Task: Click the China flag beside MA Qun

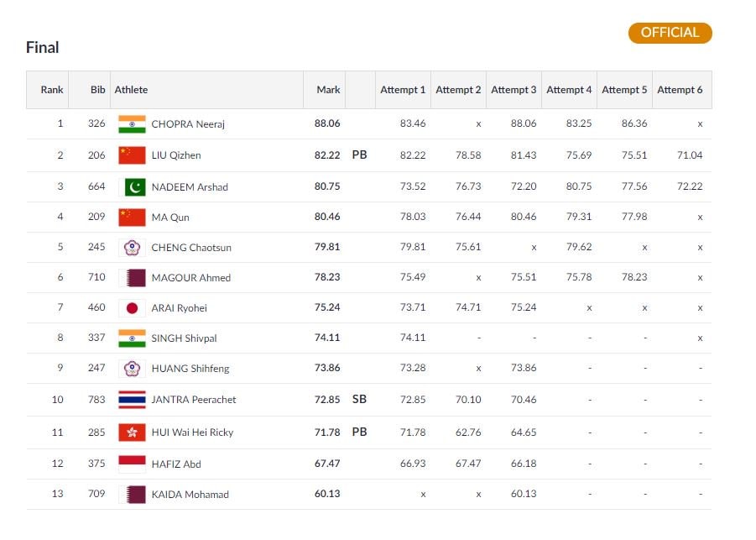Action: coord(132,218)
